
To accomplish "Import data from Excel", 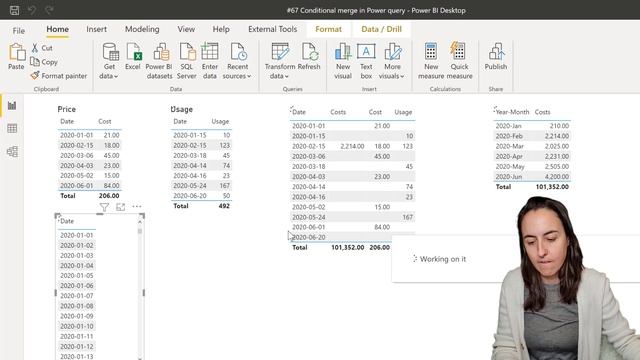I will pos(133,57).
